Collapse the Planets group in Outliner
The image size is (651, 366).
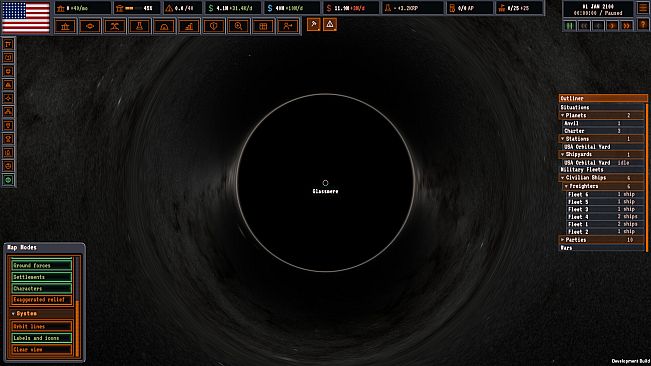point(602,115)
